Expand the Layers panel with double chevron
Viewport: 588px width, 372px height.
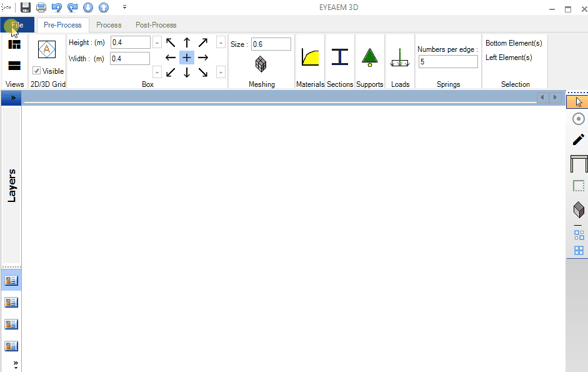(12, 98)
